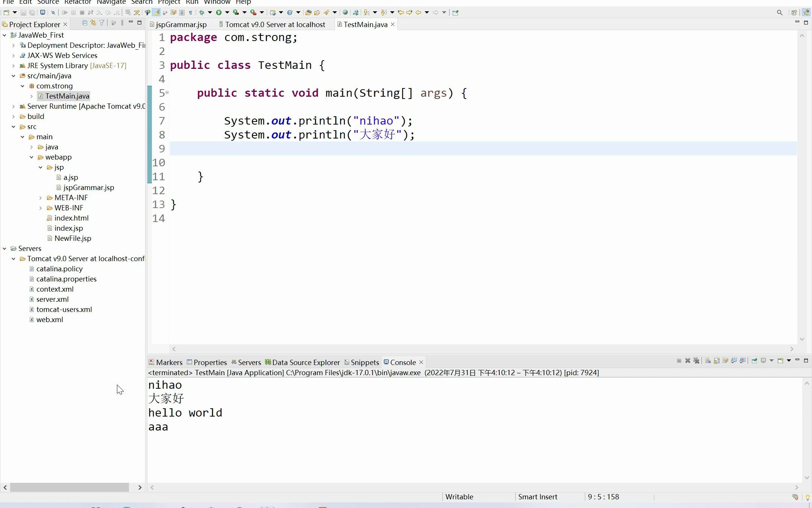Toggle Pin Console icon
The height and width of the screenshot is (508, 812).
click(x=754, y=360)
